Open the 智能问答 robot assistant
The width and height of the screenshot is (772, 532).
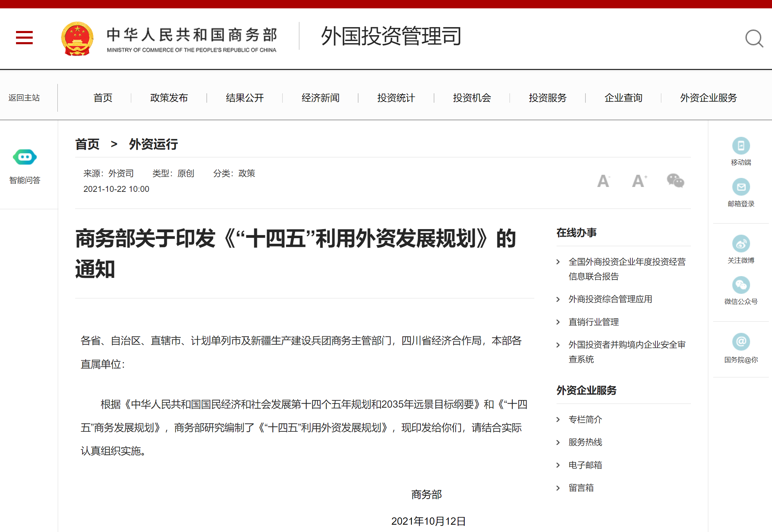(25, 157)
